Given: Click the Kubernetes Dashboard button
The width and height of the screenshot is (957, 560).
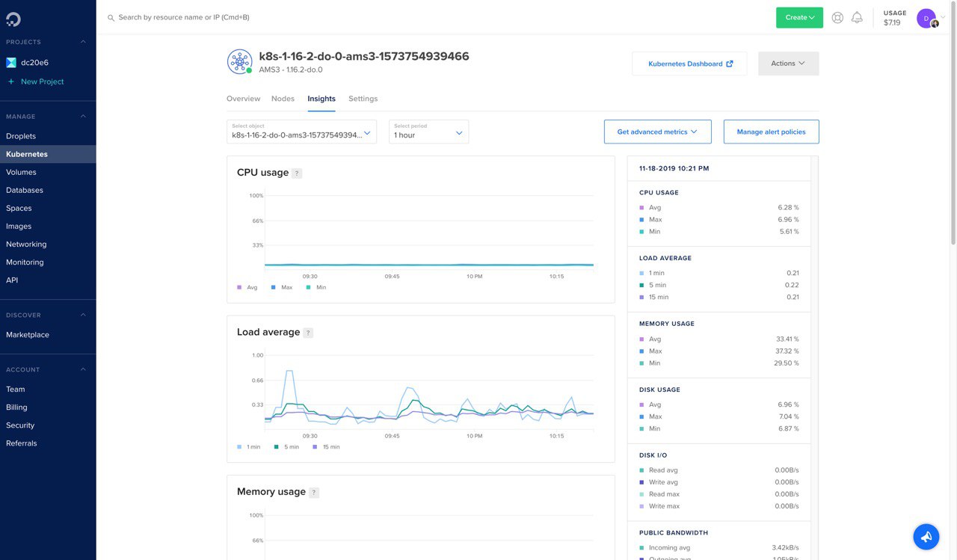Looking at the screenshot, I should (x=689, y=64).
